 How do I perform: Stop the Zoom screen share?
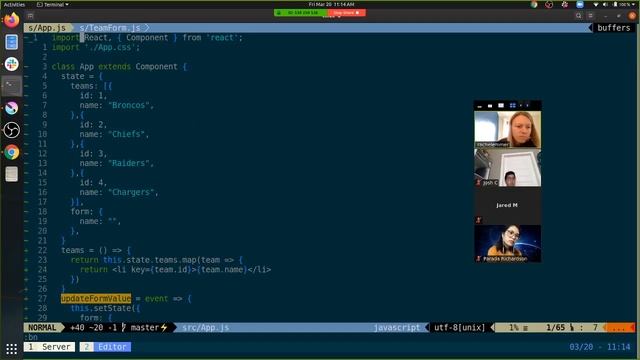[347, 13]
